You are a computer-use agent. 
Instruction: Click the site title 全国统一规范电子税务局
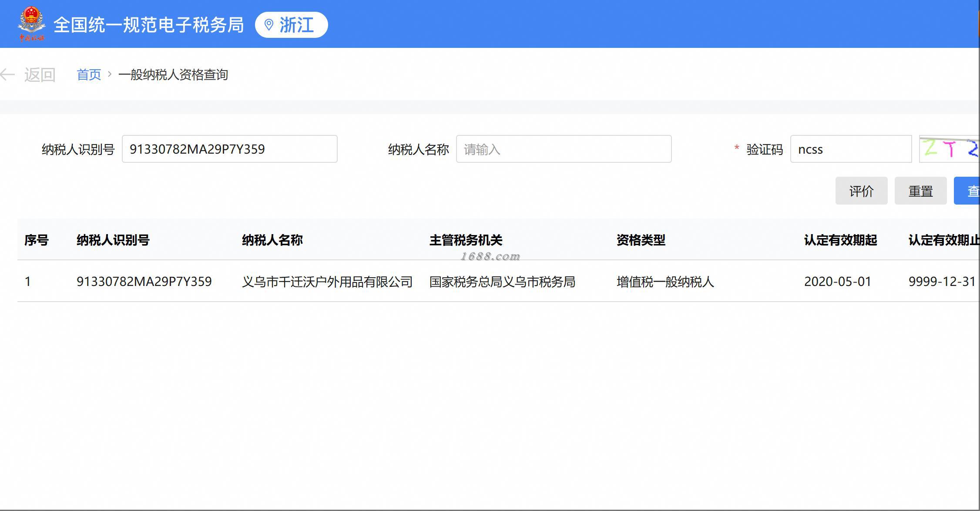pos(148,25)
